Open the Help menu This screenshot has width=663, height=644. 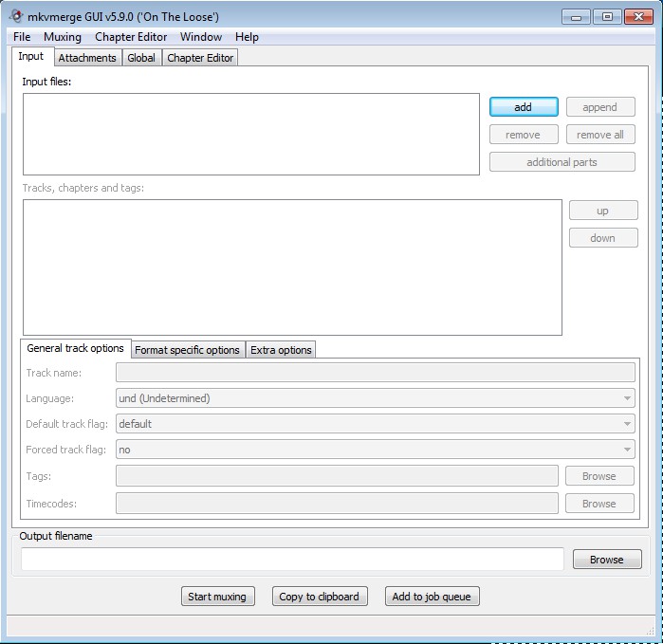(x=247, y=37)
